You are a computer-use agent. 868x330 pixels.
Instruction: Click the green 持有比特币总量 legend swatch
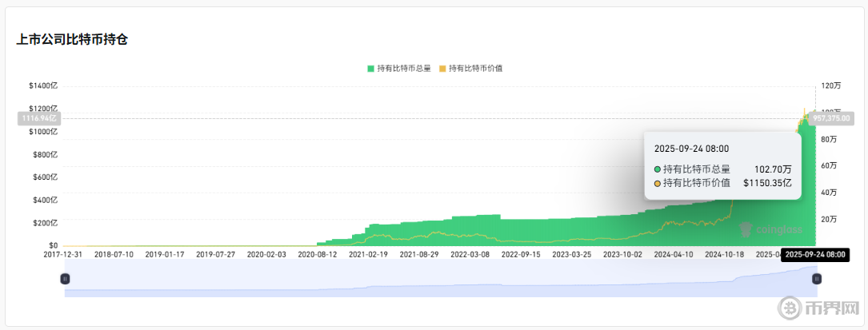click(x=370, y=69)
